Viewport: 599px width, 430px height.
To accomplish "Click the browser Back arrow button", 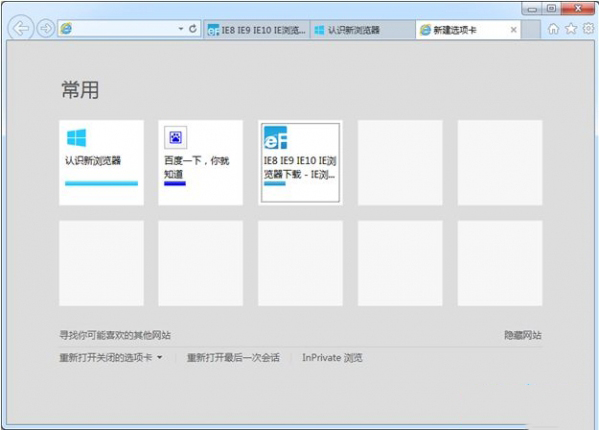I will 21,28.
